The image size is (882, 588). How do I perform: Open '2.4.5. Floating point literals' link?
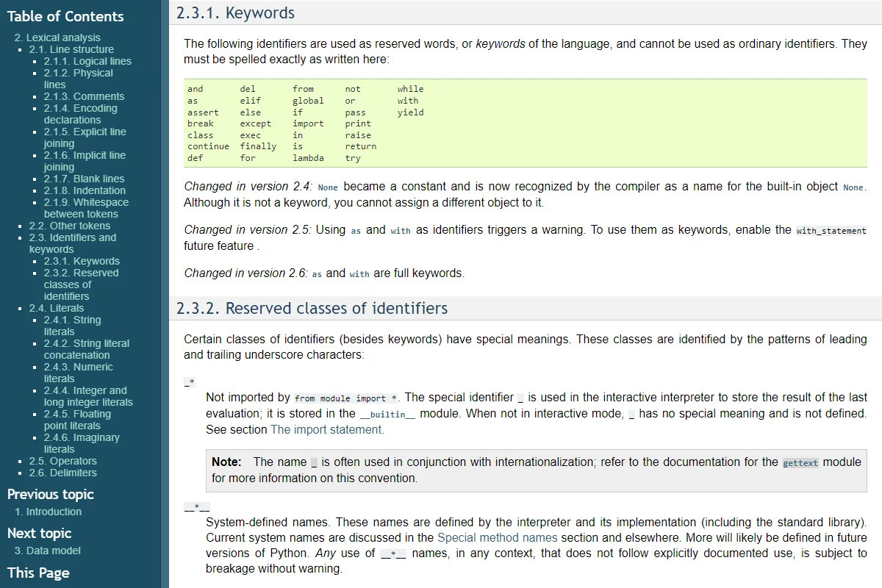pos(77,420)
